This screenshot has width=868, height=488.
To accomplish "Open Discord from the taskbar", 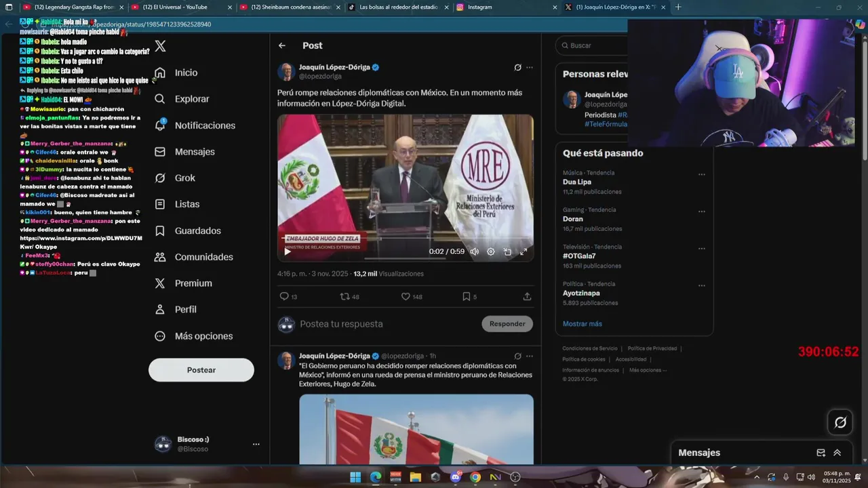I will click(x=456, y=477).
